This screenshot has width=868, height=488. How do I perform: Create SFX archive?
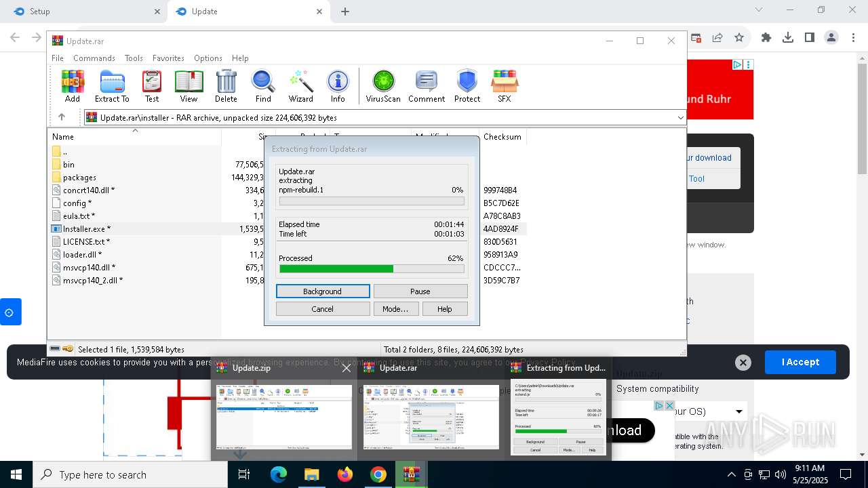(504, 86)
